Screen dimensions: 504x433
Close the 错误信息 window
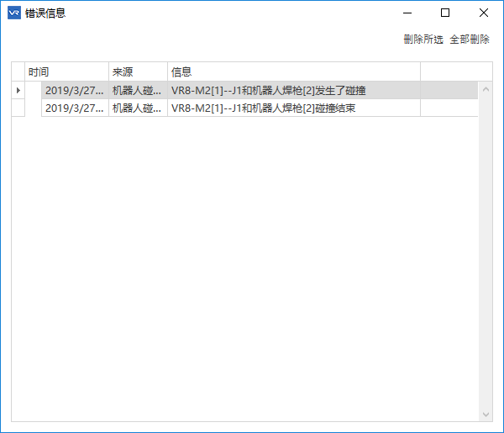pos(484,13)
